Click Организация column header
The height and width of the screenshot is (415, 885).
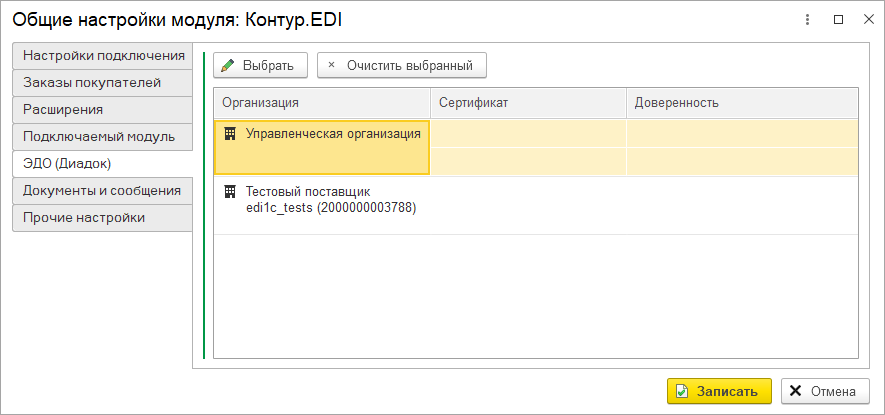322,103
